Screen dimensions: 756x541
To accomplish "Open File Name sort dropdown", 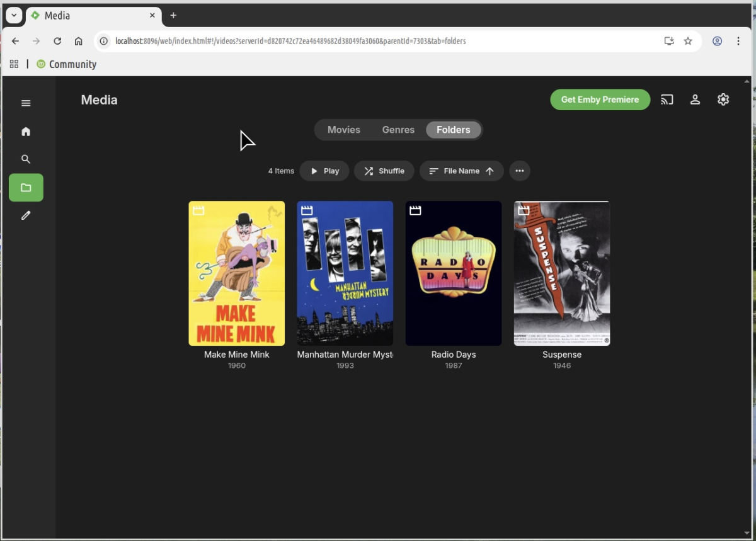I will coord(462,171).
